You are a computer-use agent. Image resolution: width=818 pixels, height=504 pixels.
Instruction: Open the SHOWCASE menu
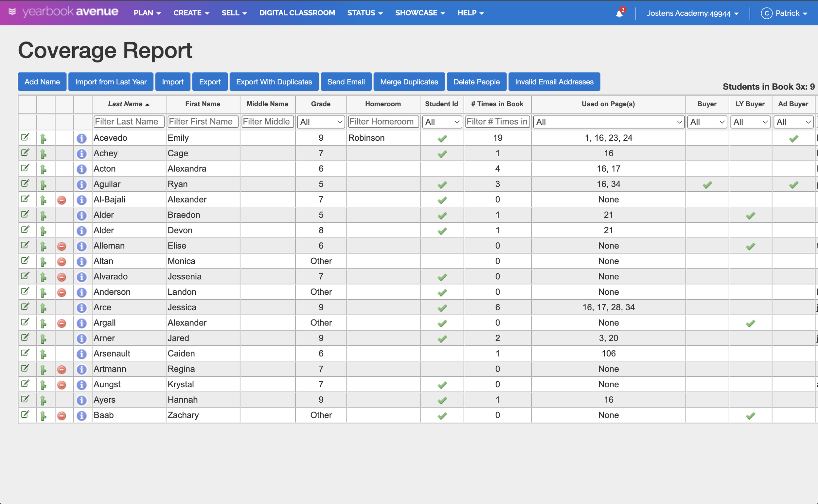point(420,13)
